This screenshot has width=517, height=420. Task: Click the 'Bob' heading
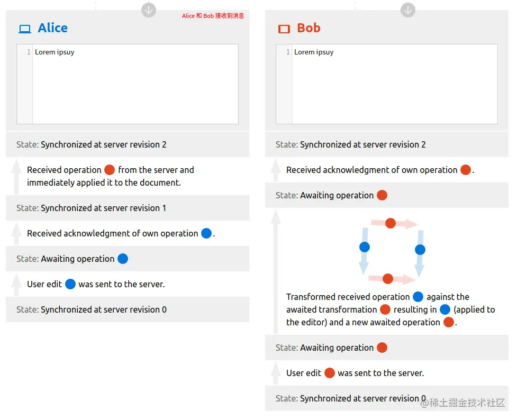click(x=309, y=28)
